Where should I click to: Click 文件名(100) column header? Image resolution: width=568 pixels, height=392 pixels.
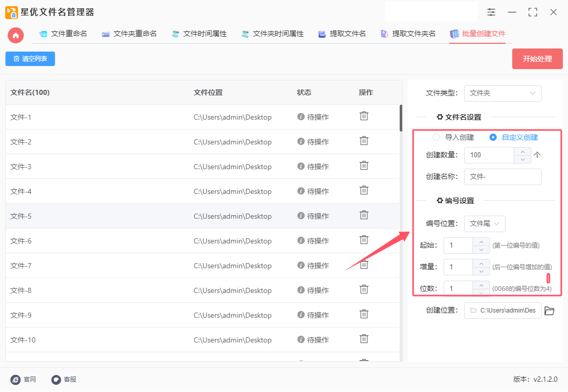tap(30, 93)
